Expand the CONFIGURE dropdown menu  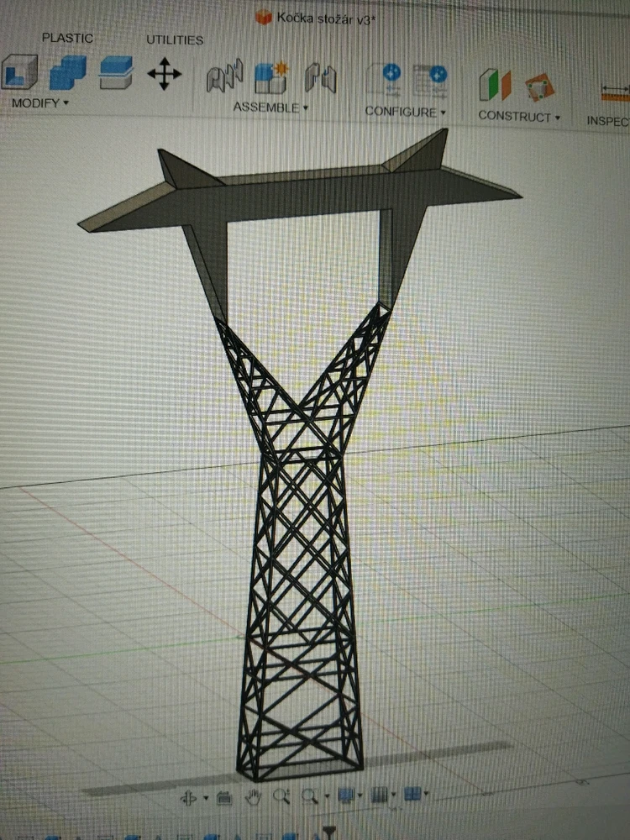[405, 112]
